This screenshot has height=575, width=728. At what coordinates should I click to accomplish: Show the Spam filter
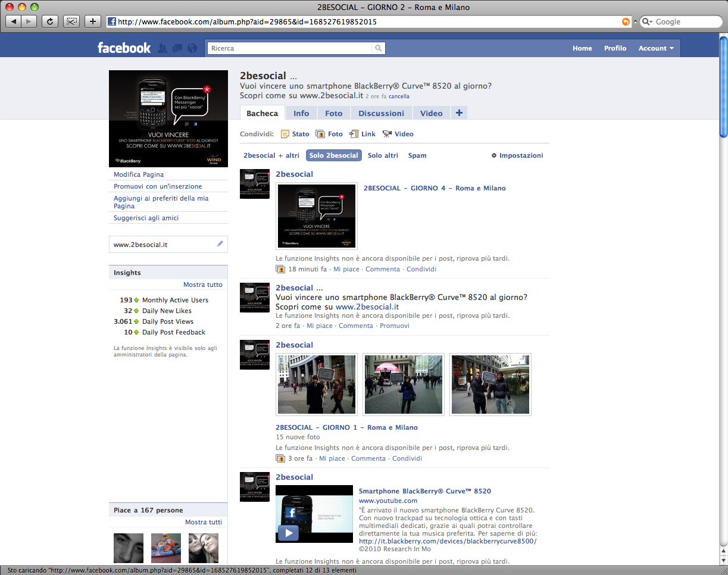pos(417,155)
